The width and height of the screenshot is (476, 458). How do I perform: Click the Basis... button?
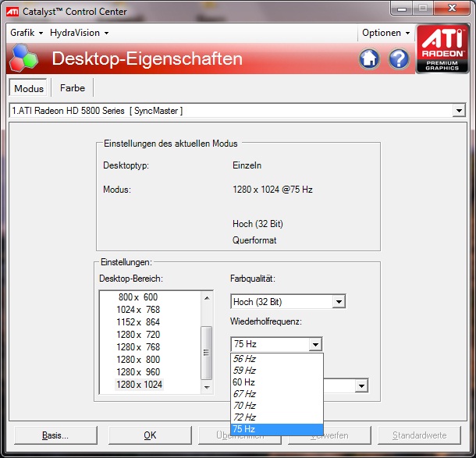point(55,435)
